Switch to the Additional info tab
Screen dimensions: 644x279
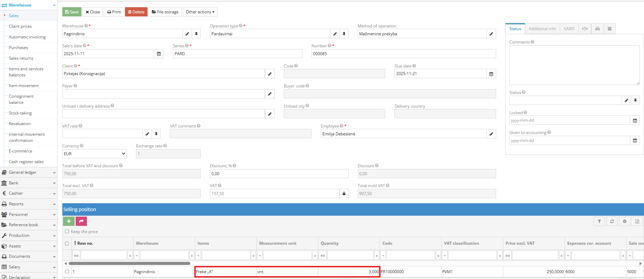542,29
